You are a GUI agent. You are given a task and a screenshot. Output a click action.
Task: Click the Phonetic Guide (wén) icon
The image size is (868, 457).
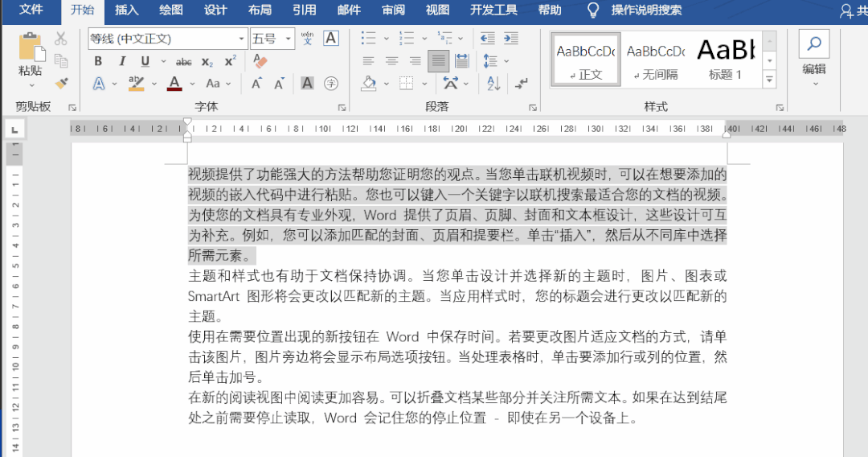[x=307, y=39]
